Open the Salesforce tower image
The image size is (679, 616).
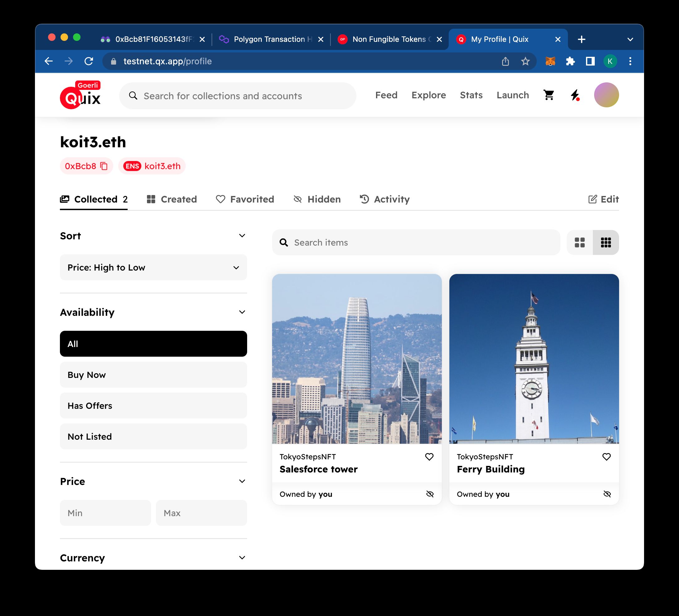pos(357,359)
